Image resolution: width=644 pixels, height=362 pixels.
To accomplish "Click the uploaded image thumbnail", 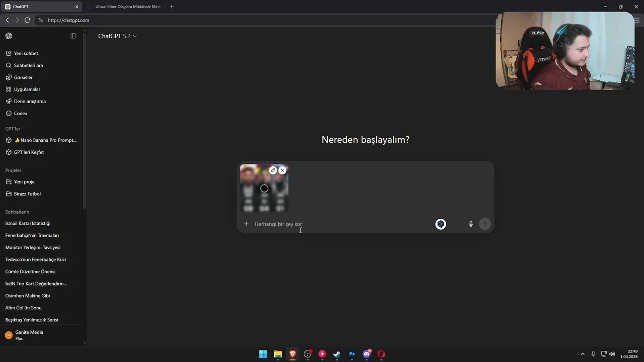I will click(x=264, y=189).
